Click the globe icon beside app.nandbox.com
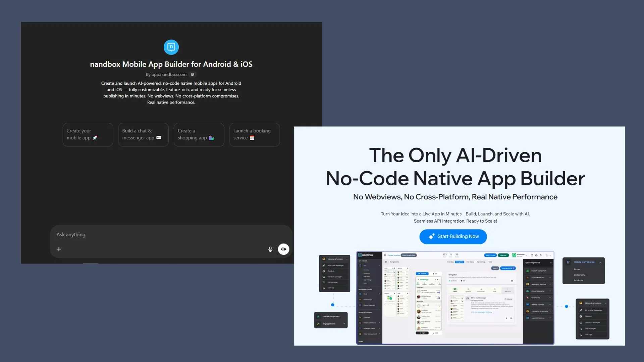The height and width of the screenshot is (362, 644). click(192, 74)
